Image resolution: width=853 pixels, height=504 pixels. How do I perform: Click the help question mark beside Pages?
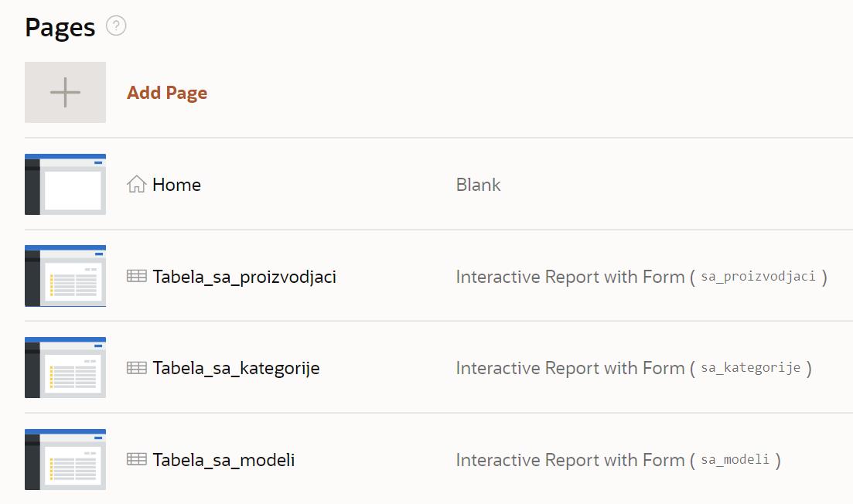pyautogui.click(x=116, y=26)
